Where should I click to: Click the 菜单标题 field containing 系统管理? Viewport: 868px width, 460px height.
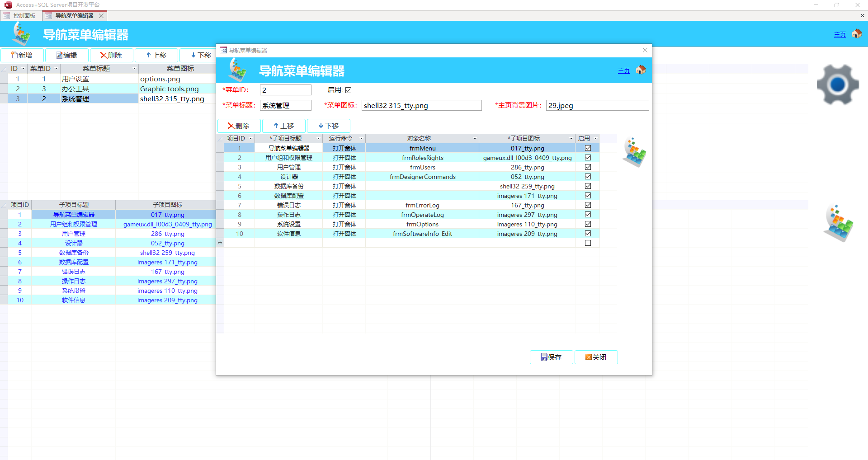pyautogui.click(x=286, y=105)
